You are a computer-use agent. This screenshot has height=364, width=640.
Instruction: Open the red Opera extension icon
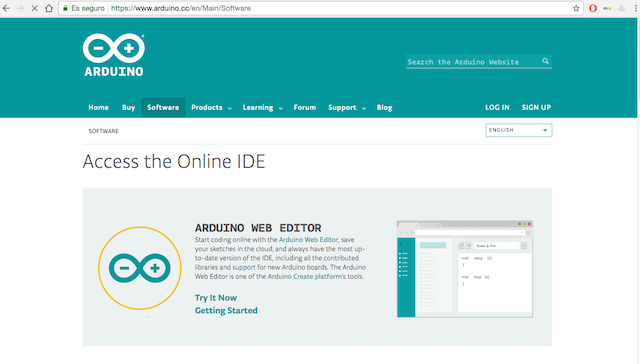pyautogui.click(x=593, y=8)
